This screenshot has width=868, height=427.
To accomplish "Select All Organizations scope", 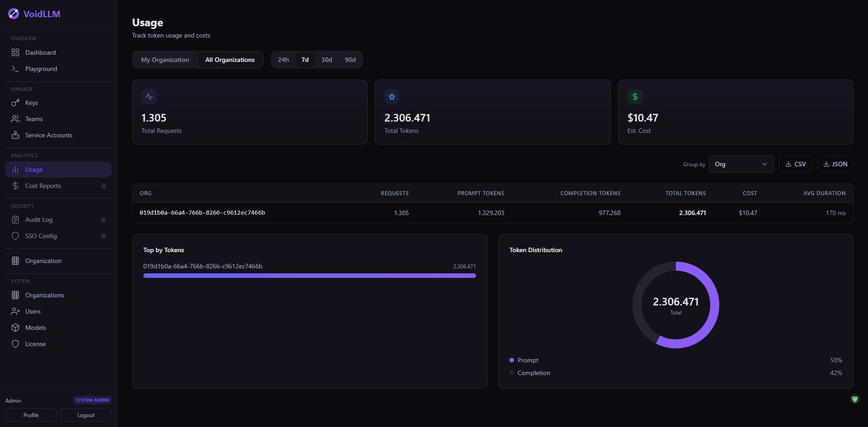I will tap(230, 60).
